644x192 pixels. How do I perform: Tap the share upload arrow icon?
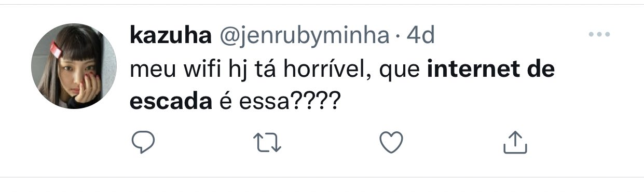(516, 142)
